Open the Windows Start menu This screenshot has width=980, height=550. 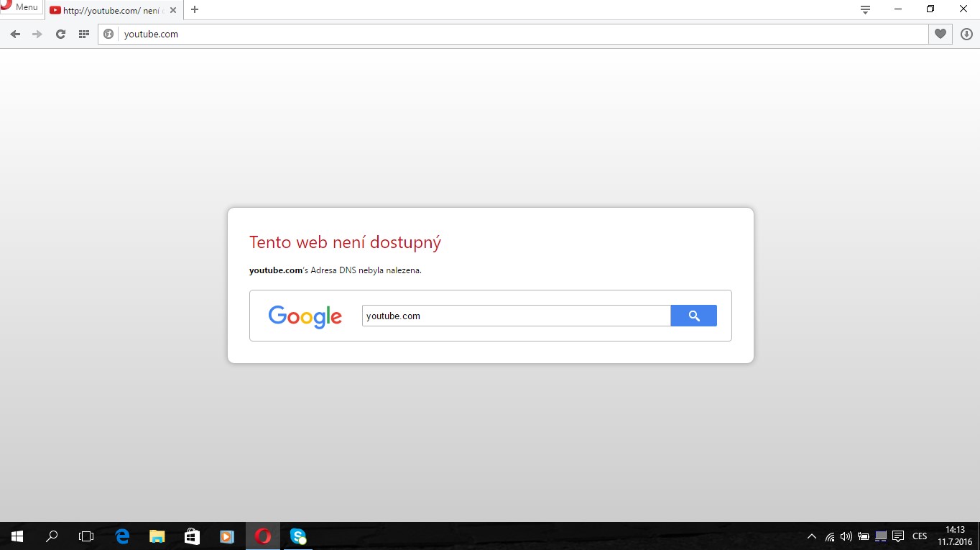coord(17,536)
